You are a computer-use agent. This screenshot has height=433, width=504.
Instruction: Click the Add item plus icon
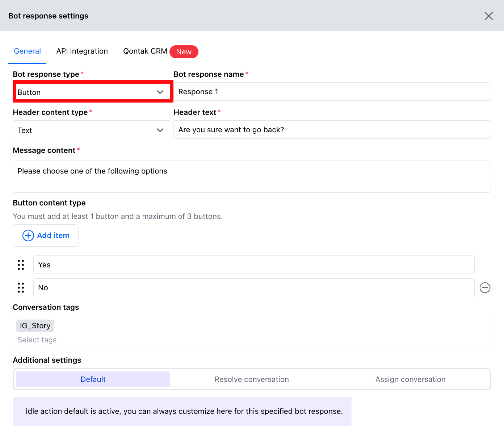coord(28,236)
